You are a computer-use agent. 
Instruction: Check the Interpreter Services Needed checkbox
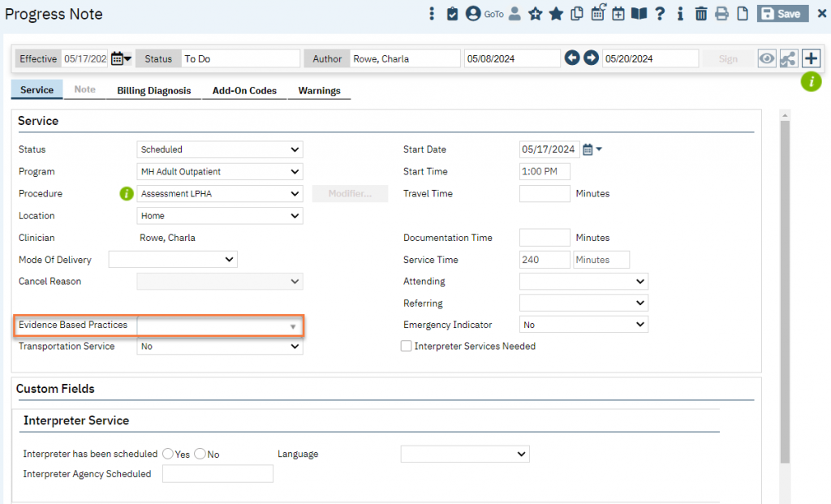(406, 346)
